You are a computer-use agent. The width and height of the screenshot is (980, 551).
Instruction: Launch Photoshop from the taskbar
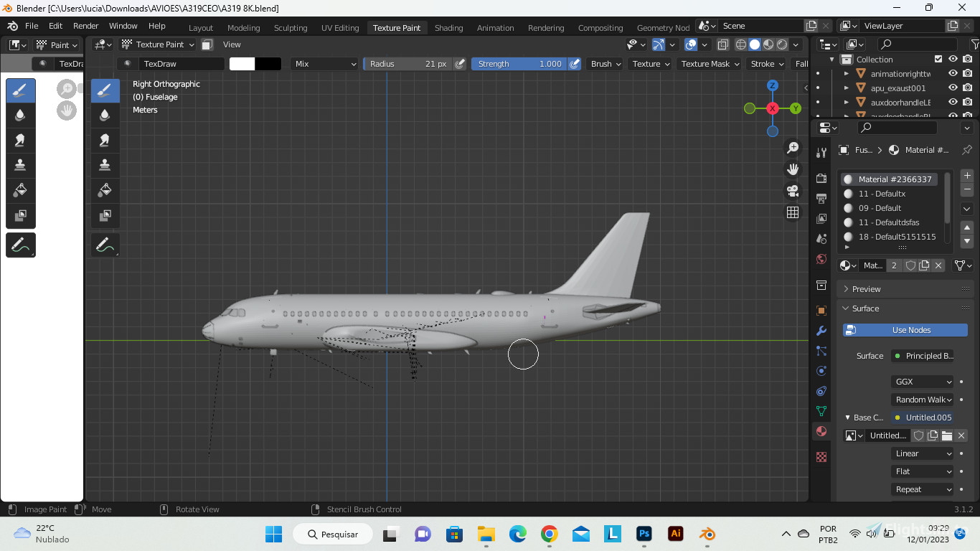[x=644, y=534]
